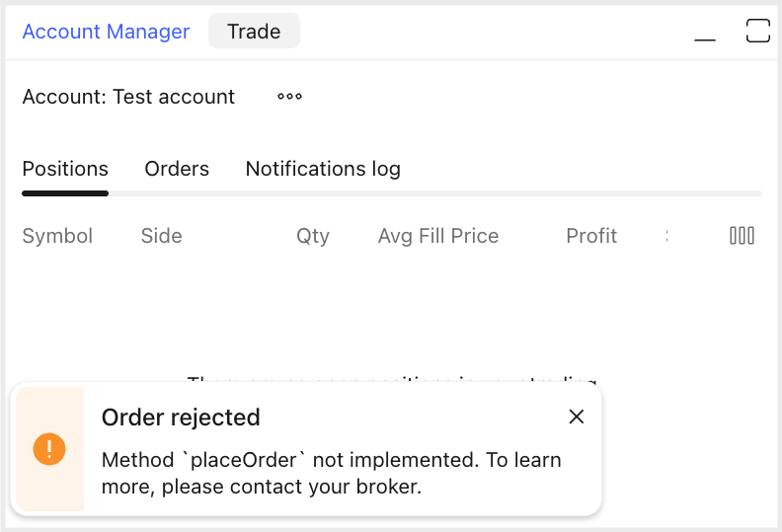Click the truncated column header after Profit
This screenshot has height=532, width=782.
pyautogui.click(x=665, y=236)
